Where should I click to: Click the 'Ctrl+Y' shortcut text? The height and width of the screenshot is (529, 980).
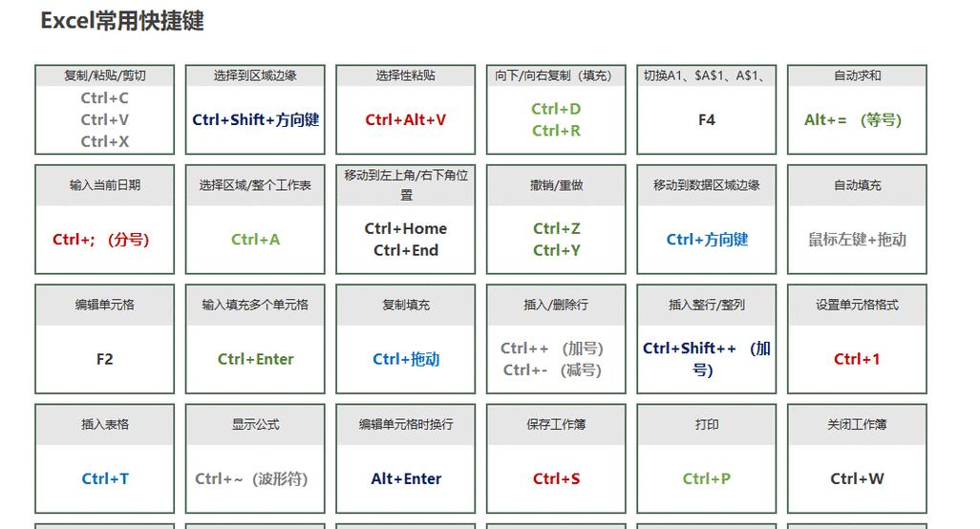tap(556, 250)
